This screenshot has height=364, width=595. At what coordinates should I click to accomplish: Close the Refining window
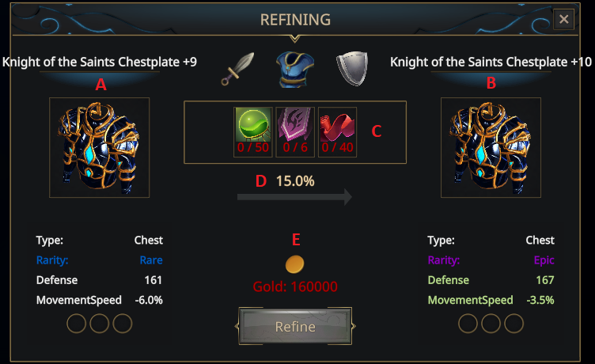[563, 19]
